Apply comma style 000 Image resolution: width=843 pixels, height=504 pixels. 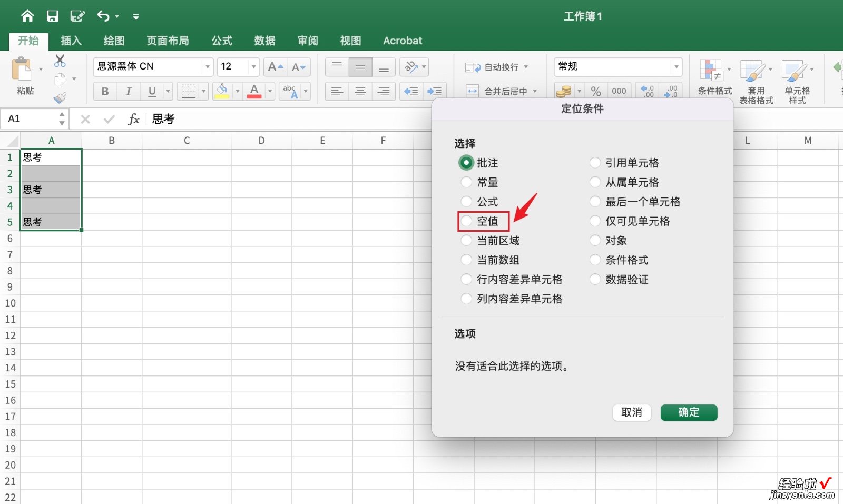tap(619, 92)
